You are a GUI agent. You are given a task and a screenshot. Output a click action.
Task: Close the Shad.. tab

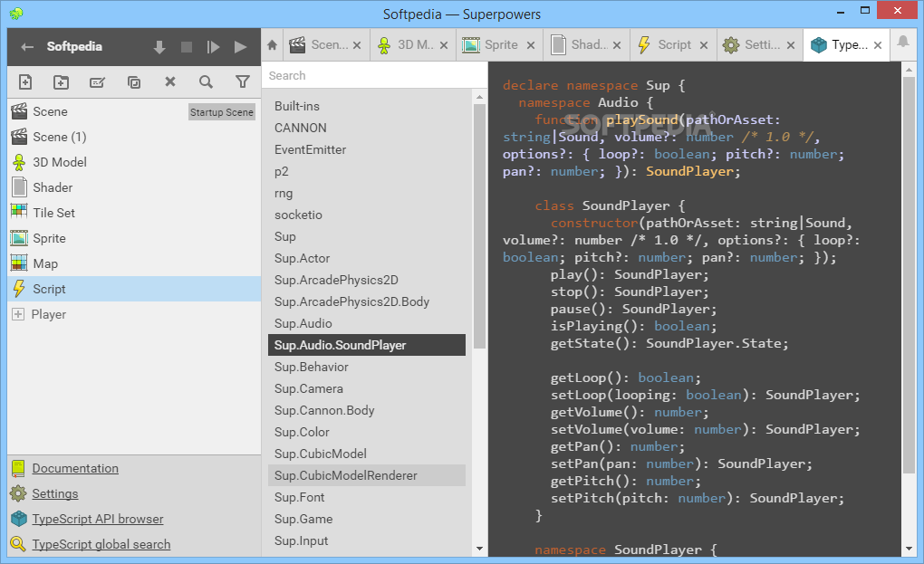pos(617,45)
